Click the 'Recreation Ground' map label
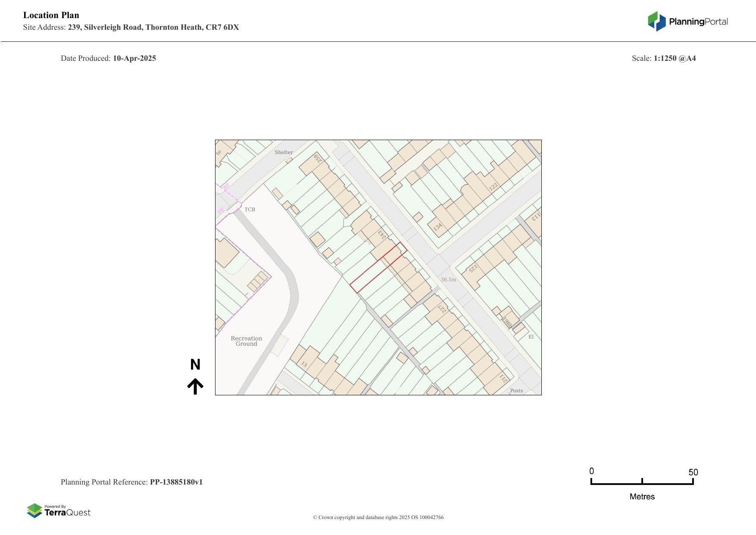The width and height of the screenshot is (756, 535). coord(246,341)
